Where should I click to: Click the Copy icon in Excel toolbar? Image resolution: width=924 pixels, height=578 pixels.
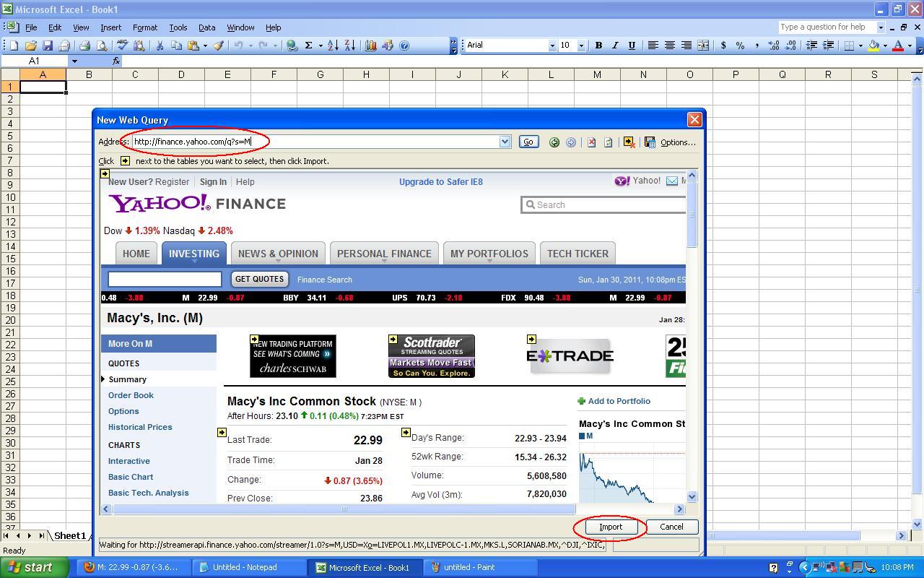[177, 46]
